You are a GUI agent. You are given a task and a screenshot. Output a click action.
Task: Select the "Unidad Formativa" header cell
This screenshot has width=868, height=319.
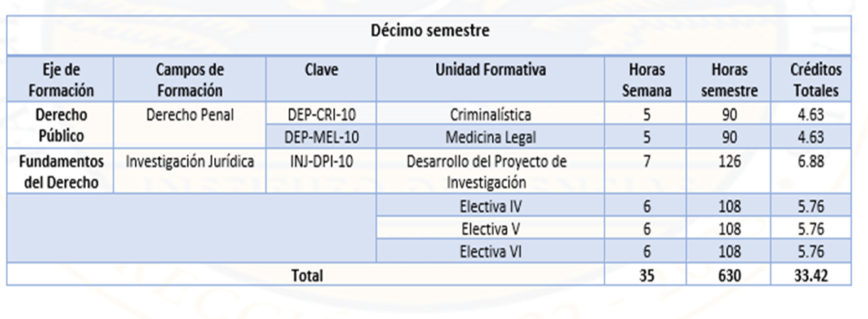pos(490,71)
